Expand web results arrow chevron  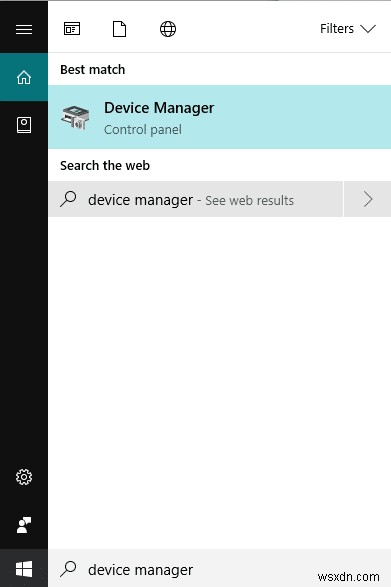pos(368,199)
